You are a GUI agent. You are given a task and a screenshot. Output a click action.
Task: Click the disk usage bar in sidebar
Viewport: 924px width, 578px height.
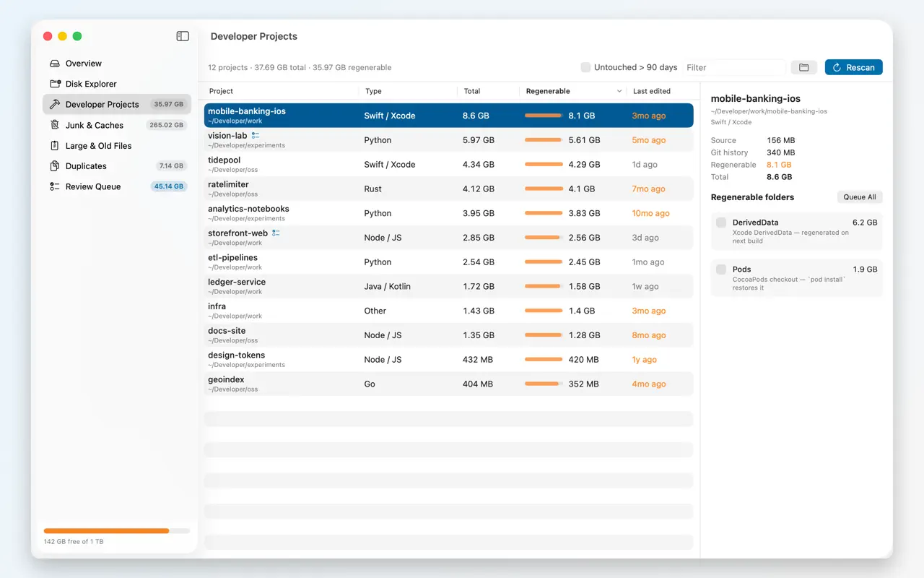(x=117, y=531)
